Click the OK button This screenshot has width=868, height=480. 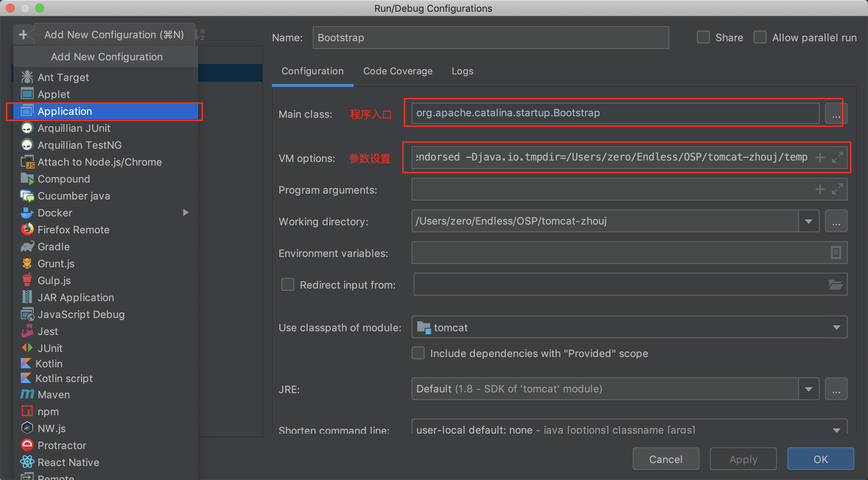click(820, 459)
